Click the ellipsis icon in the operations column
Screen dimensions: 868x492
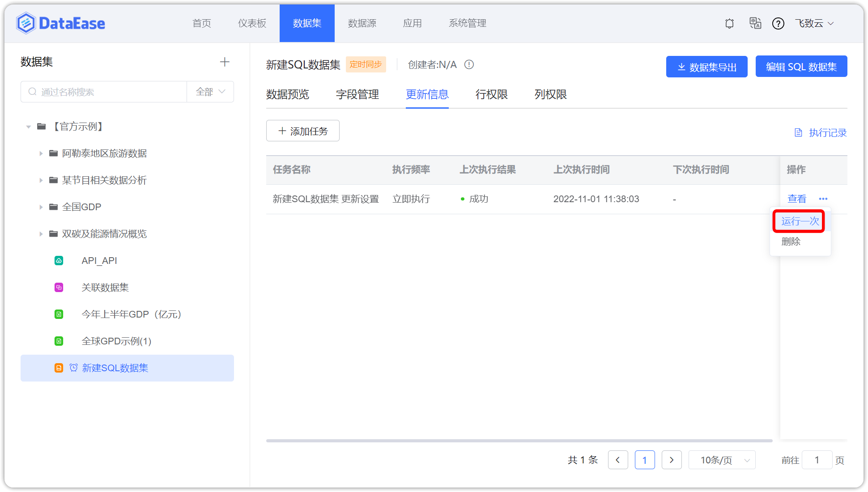coord(823,199)
